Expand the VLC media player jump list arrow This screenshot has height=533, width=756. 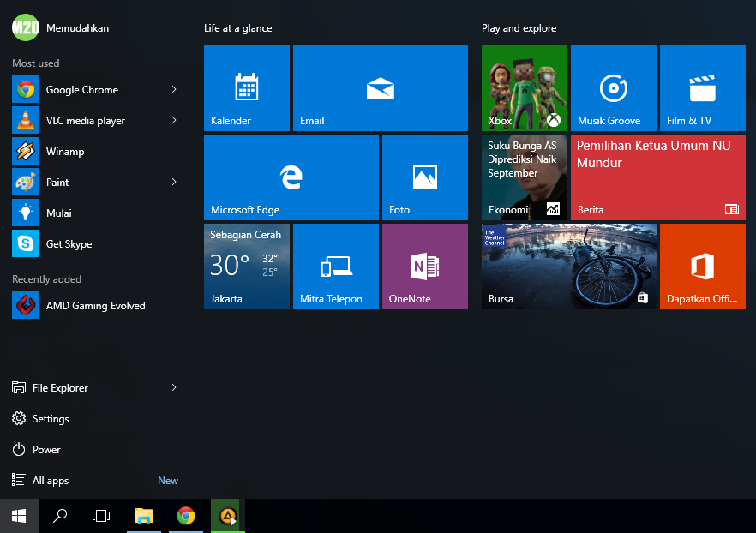[174, 120]
